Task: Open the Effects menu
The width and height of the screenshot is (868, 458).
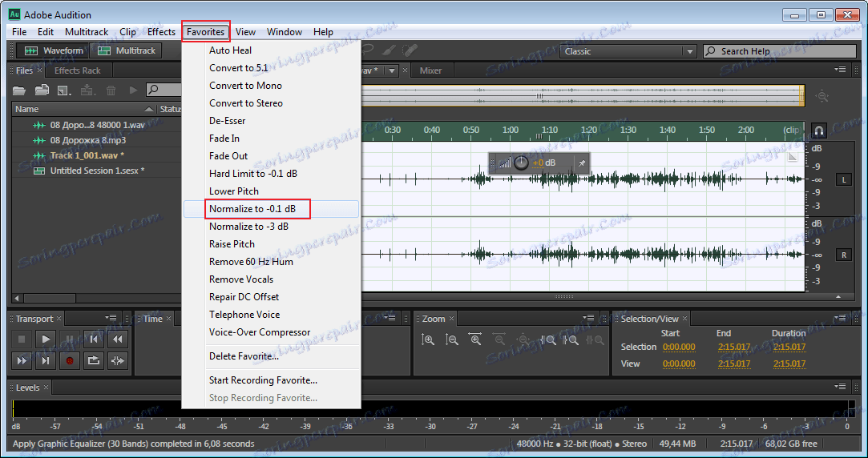Action: click(161, 32)
